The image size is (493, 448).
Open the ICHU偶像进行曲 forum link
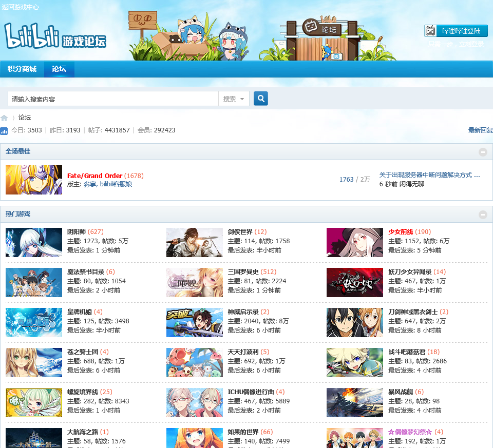(251, 392)
